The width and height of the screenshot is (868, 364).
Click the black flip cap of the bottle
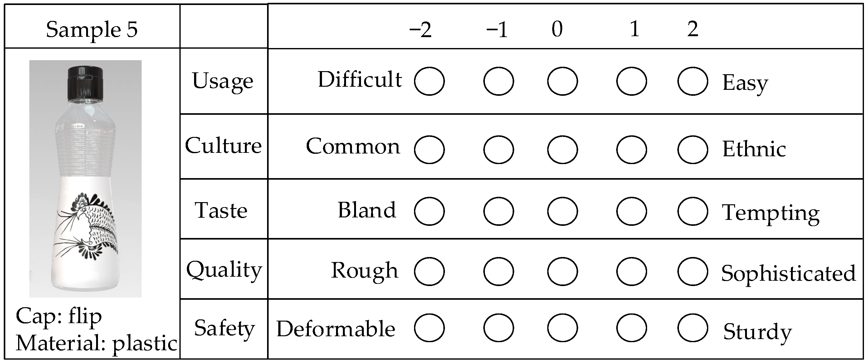(x=85, y=83)
